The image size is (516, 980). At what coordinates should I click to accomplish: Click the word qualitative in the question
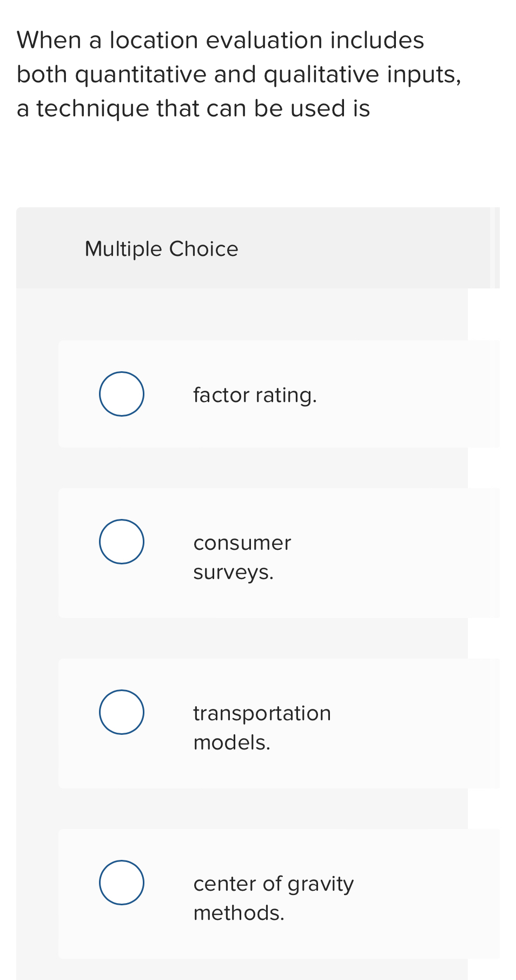coord(321,74)
